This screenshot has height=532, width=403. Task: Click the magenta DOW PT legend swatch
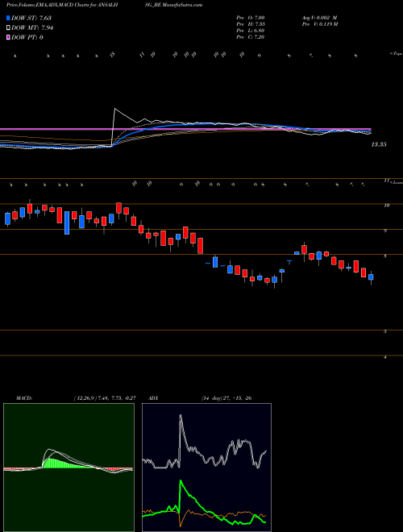[8, 37]
